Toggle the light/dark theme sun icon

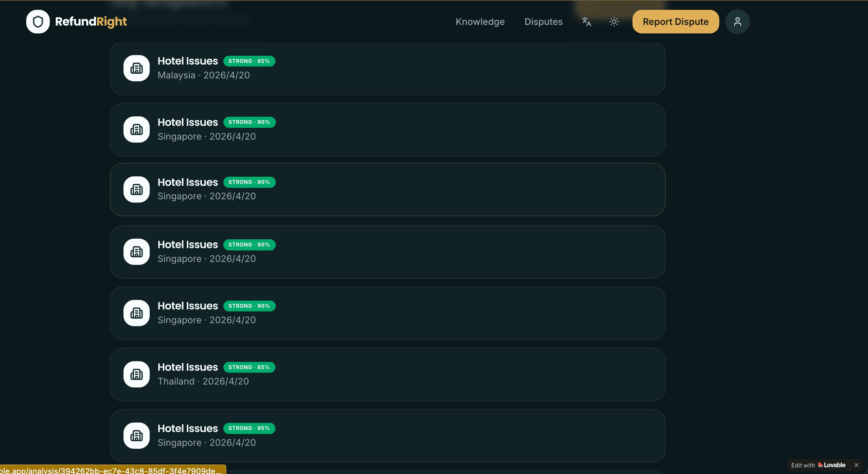[614, 22]
